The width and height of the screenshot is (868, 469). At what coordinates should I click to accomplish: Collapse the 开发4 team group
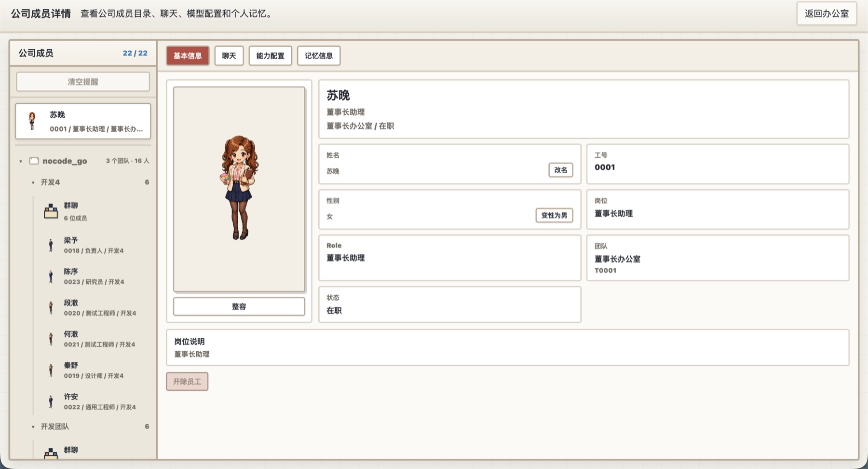(33, 182)
